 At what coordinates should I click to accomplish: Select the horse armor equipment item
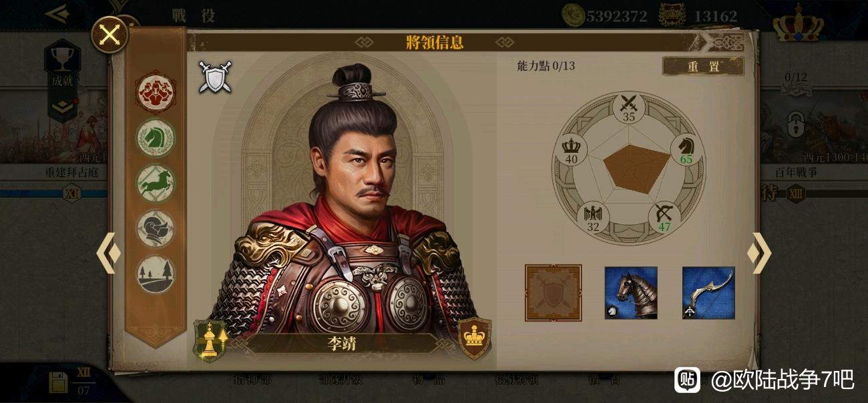[631, 292]
